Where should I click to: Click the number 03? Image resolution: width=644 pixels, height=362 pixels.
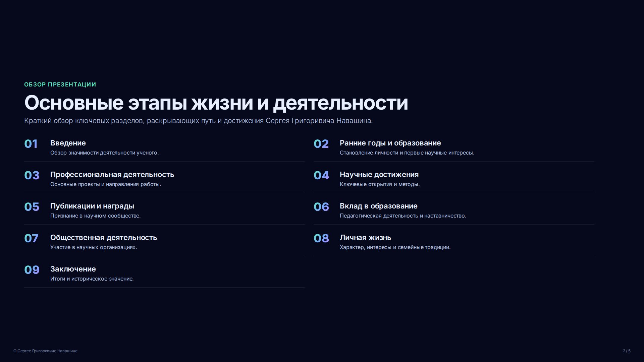coord(32,175)
